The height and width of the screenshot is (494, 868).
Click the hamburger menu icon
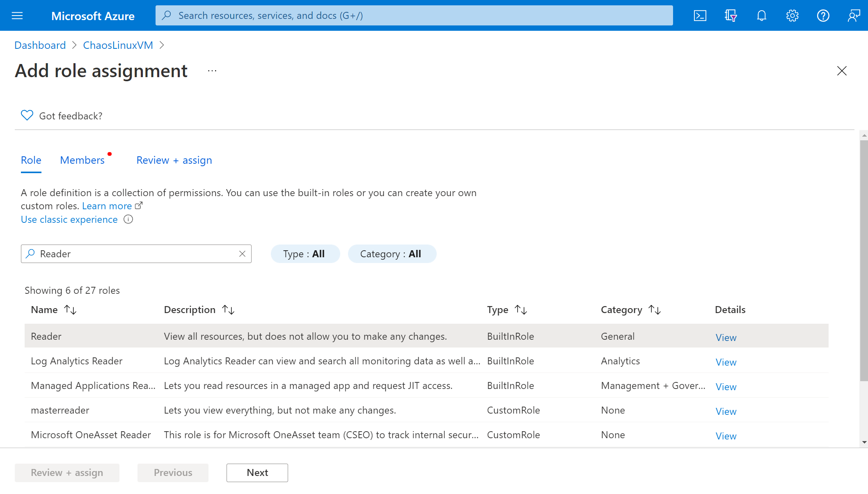pyautogui.click(x=17, y=16)
